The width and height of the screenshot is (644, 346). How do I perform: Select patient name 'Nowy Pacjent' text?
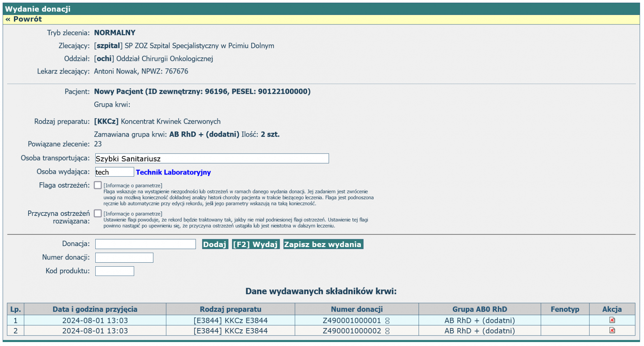(x=119, y=91)
